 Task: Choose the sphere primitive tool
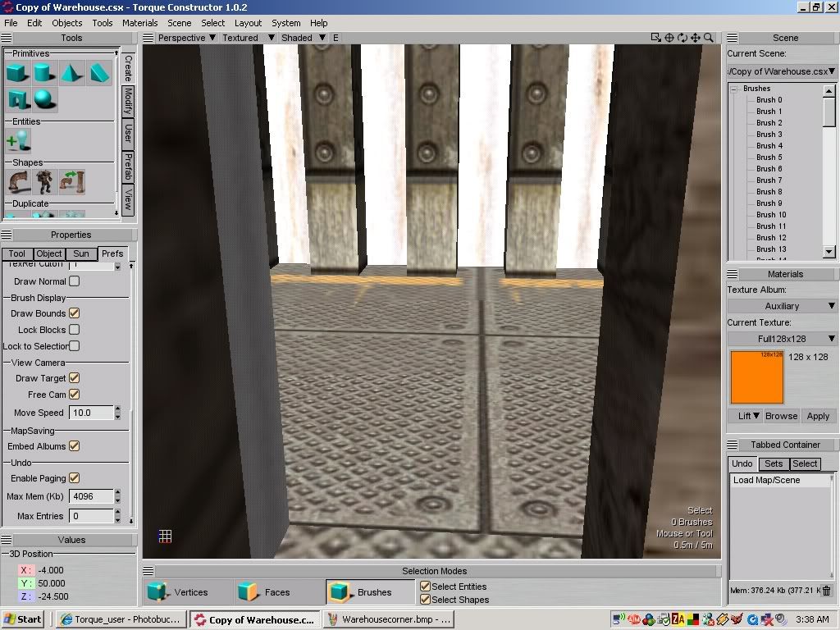click(x=43, y=100)
